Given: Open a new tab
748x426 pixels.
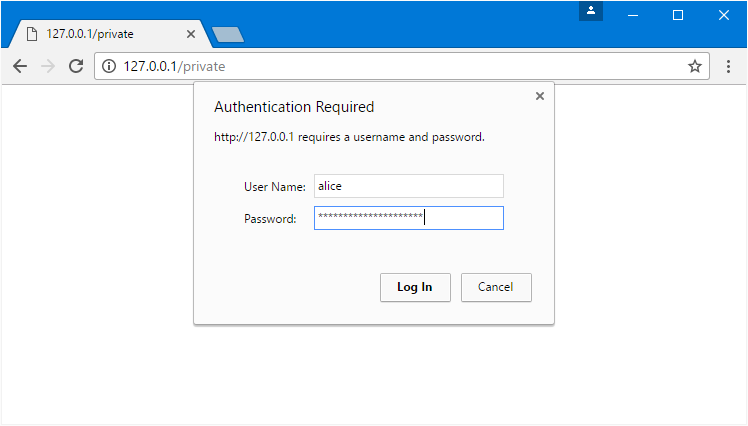Looking at the screenshot, I should click(x=228, y=35).
